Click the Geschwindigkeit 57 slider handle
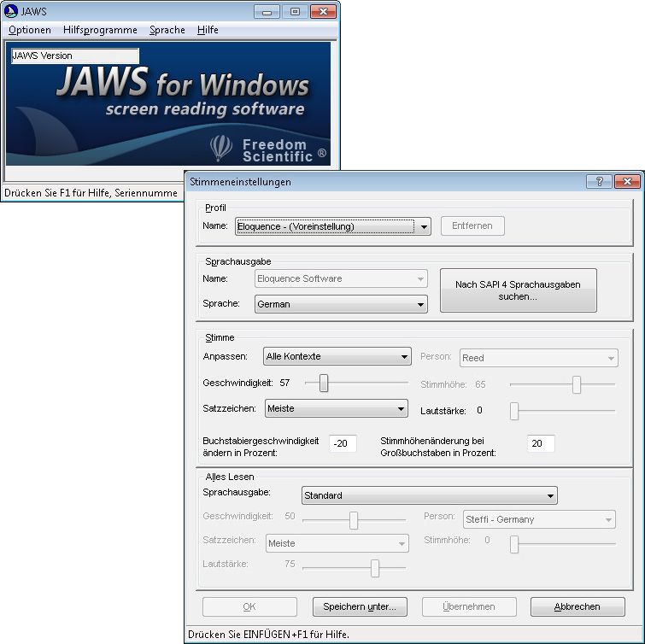 pos(324,383)
